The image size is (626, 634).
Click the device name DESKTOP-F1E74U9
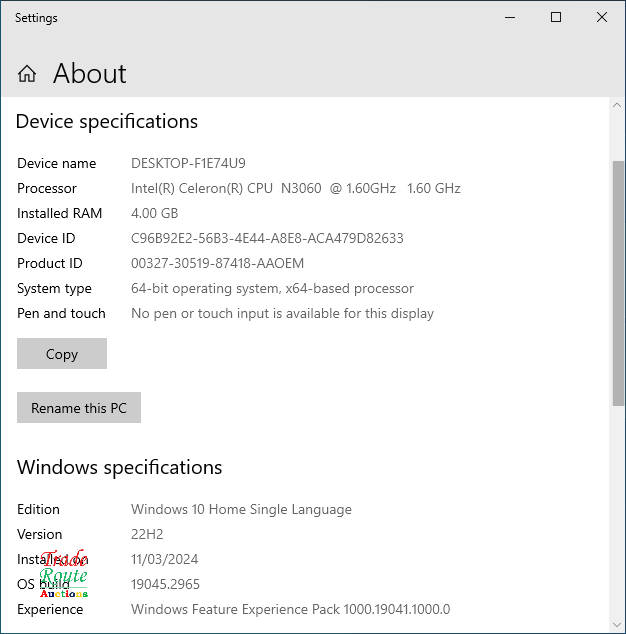pos(188,163)
